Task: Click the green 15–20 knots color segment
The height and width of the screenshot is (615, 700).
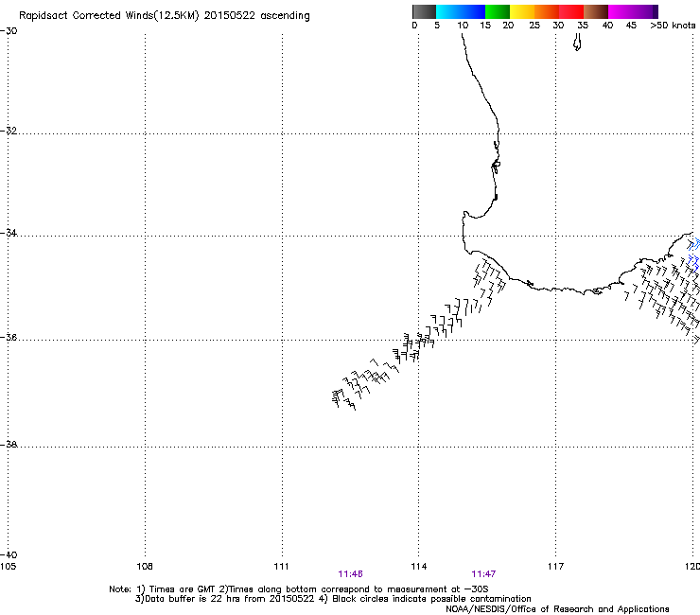Action: [x=498, y=11]
